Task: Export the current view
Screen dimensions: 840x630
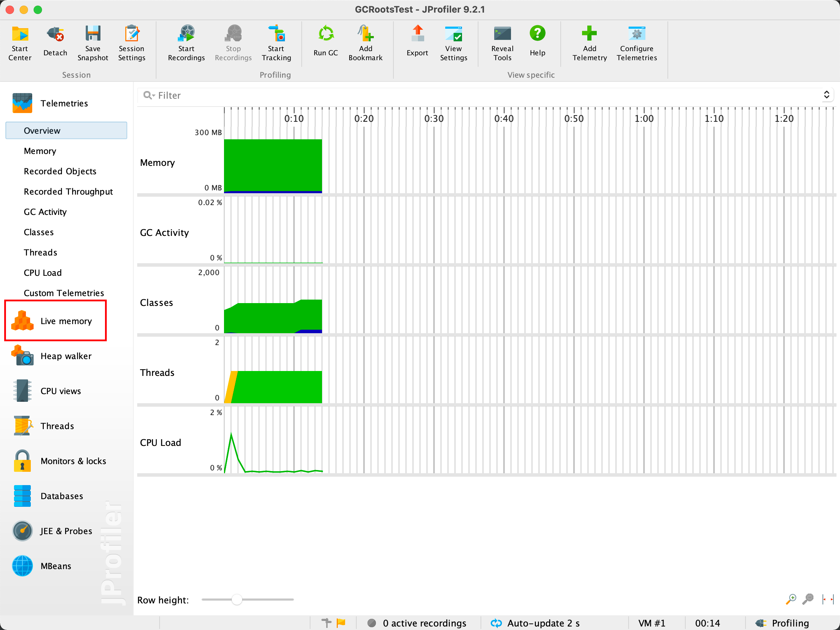Action: 417,42
